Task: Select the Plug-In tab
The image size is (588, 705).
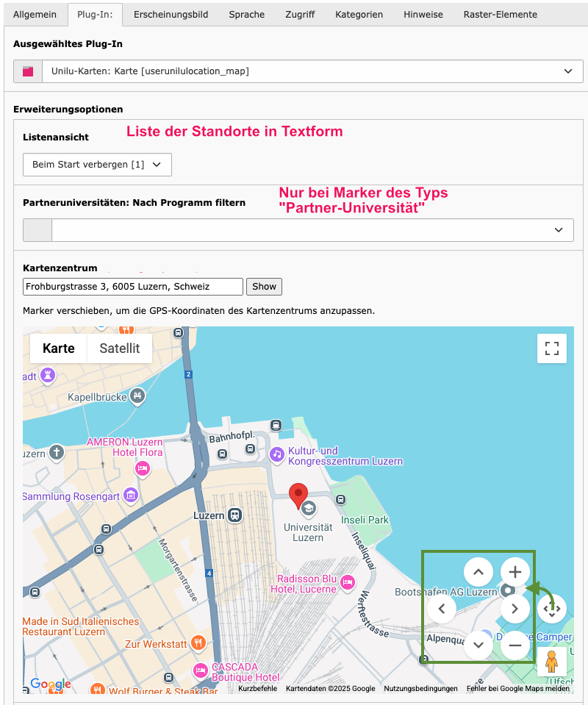Action: (95, 15)
